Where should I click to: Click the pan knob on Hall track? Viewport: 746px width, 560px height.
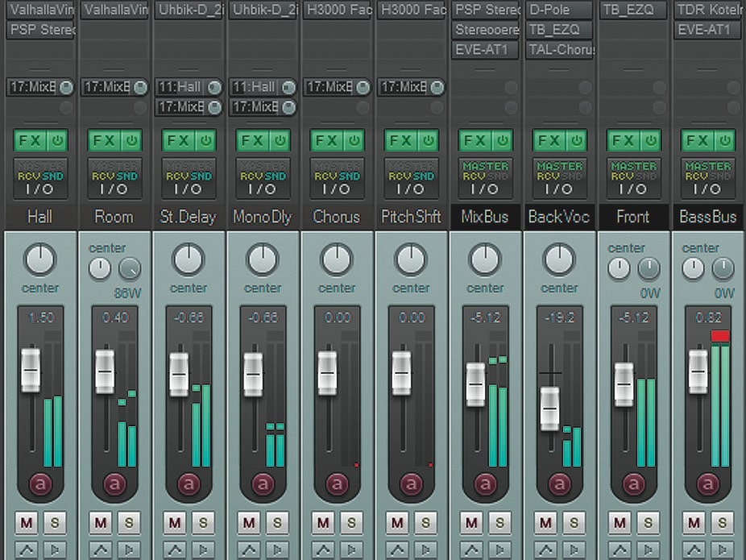coord(40,259)
